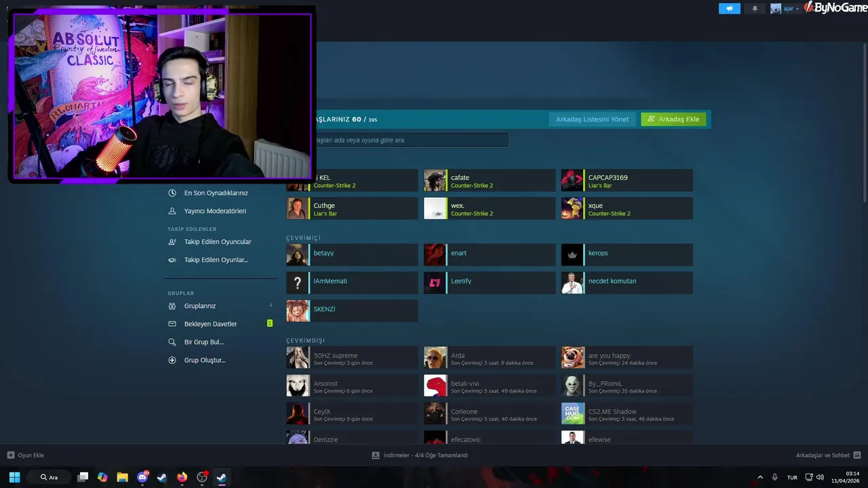Click the green pending invites badge
Viewport: 868px width, 488px height.
coord(270,323)
